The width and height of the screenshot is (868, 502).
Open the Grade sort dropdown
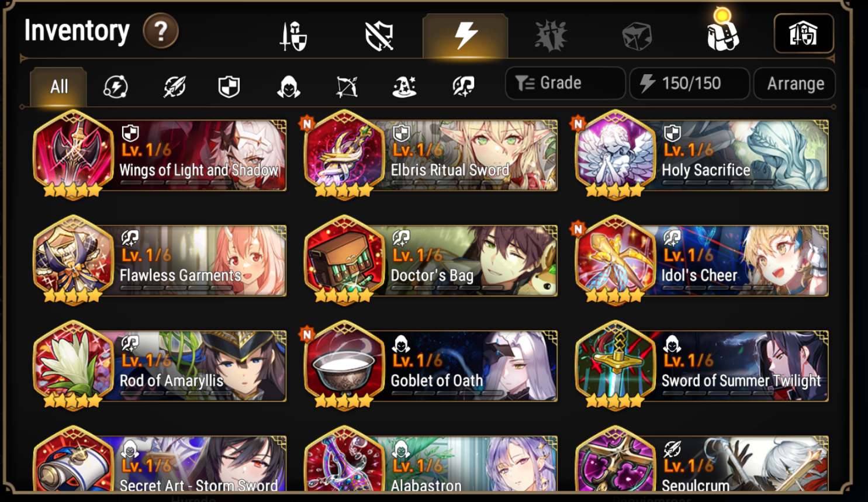[x=565, y=83]
